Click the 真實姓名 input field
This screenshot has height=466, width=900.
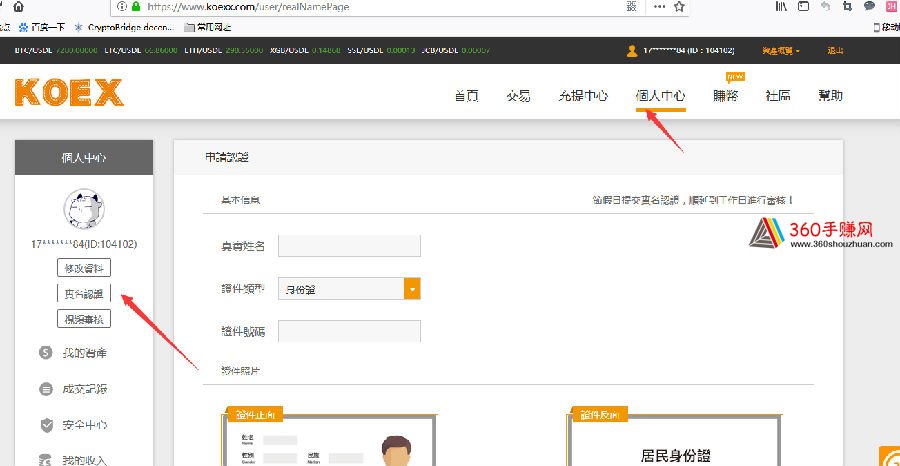pyautogui.click(x=349, y=246)
